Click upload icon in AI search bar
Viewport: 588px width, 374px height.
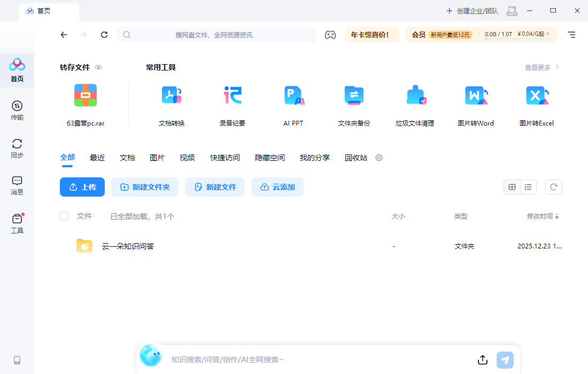pos(483,360)
